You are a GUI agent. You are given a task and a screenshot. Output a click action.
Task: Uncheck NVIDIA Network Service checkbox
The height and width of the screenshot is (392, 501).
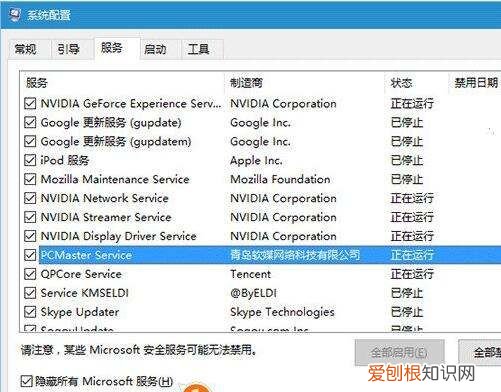click(x=30, y=198)
